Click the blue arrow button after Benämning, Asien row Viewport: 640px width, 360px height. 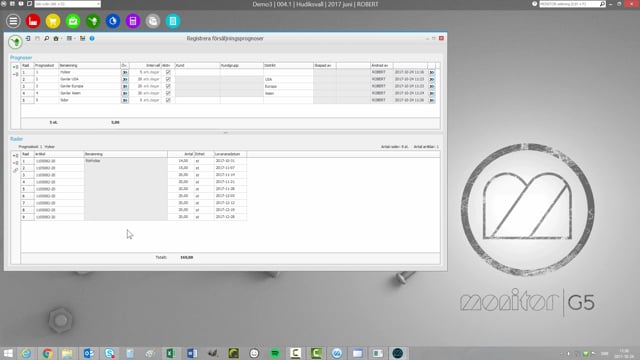point(125,93)
